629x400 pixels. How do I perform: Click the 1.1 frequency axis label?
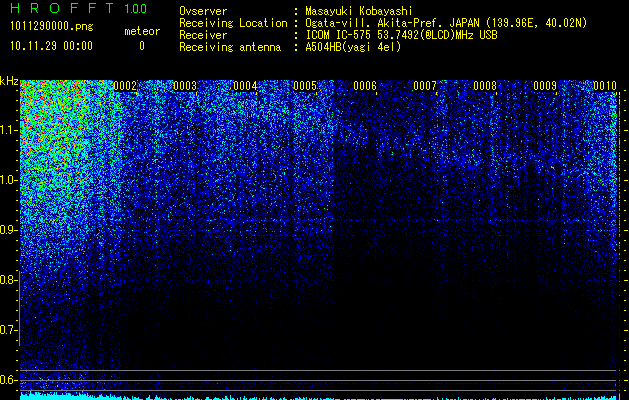8,130
